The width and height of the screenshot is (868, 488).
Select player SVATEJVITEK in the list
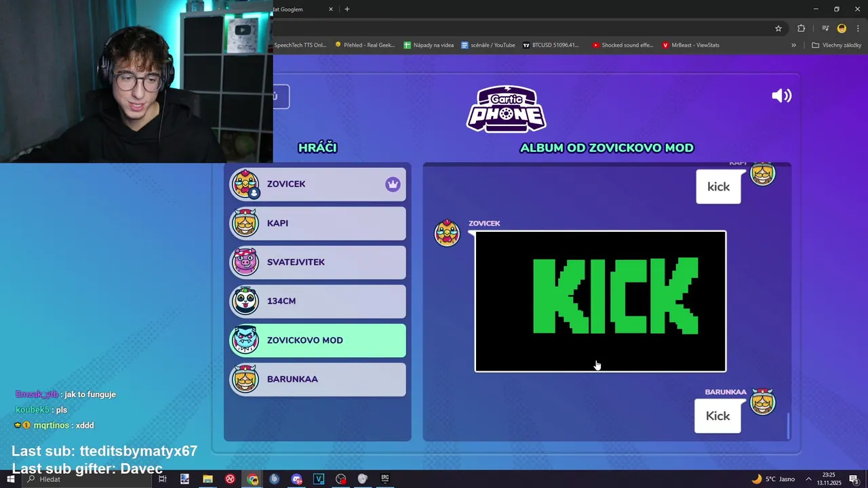click(317, 262)
